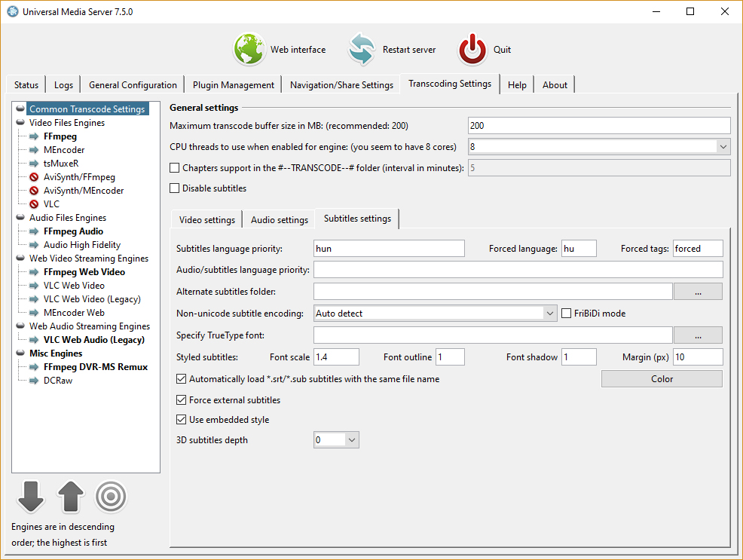743x560 pixels.
Task: Uncheck Automatically load srt/sub subtitles
Action: pos(181,379)
